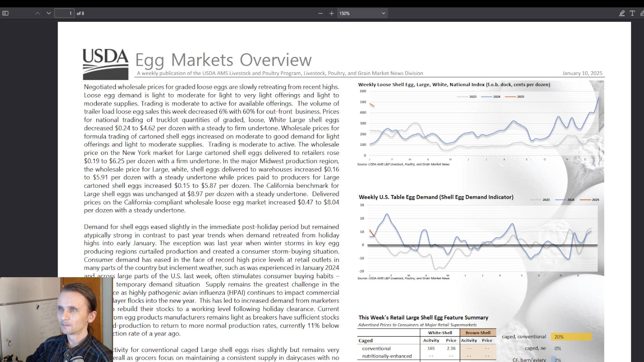Zoom in with the plus icon

[331, 13]
